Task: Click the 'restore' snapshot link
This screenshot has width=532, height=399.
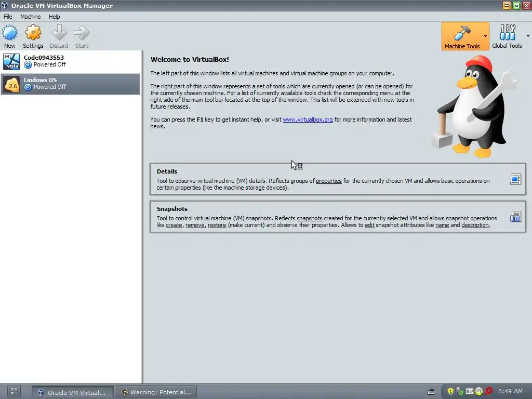Action: click(x=217, y=225)
